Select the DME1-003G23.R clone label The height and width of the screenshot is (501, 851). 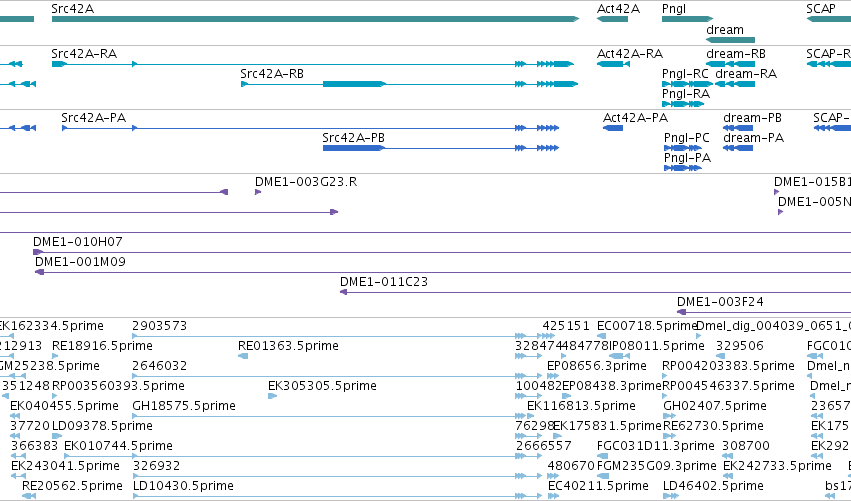click(x=306, y=182)
